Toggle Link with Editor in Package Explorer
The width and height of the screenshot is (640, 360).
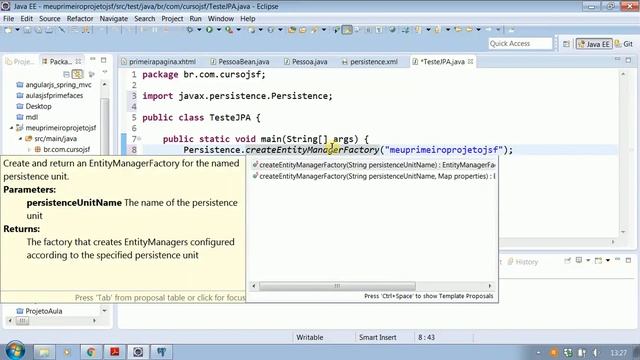click(77, 74)
